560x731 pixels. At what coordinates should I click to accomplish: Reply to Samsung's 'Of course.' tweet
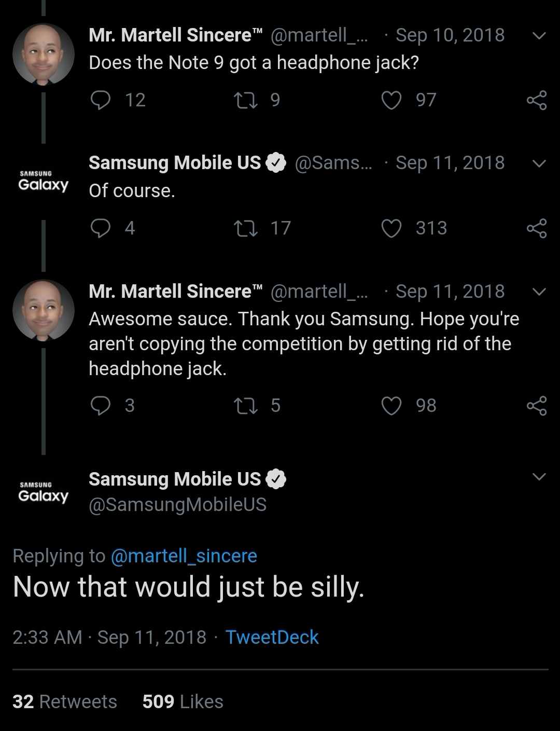tap(101, 228)
